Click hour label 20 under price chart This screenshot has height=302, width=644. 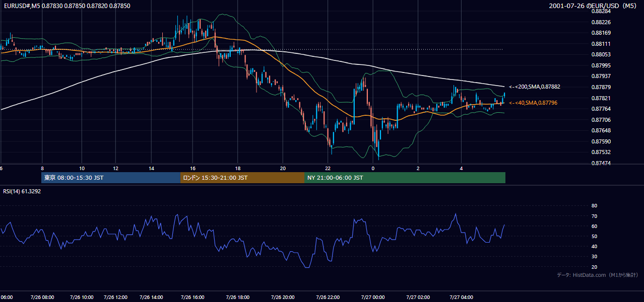tap(283, 168)
